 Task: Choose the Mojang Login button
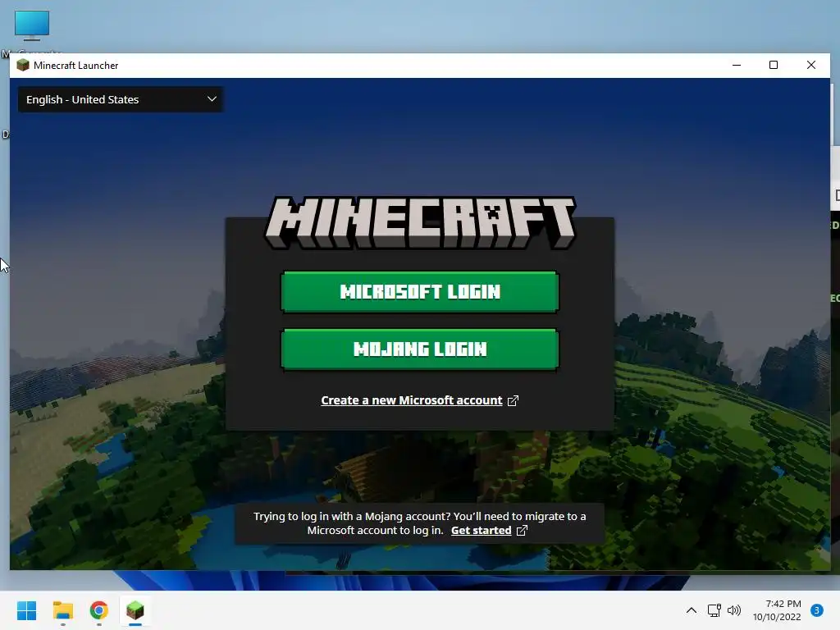point(419,349)
